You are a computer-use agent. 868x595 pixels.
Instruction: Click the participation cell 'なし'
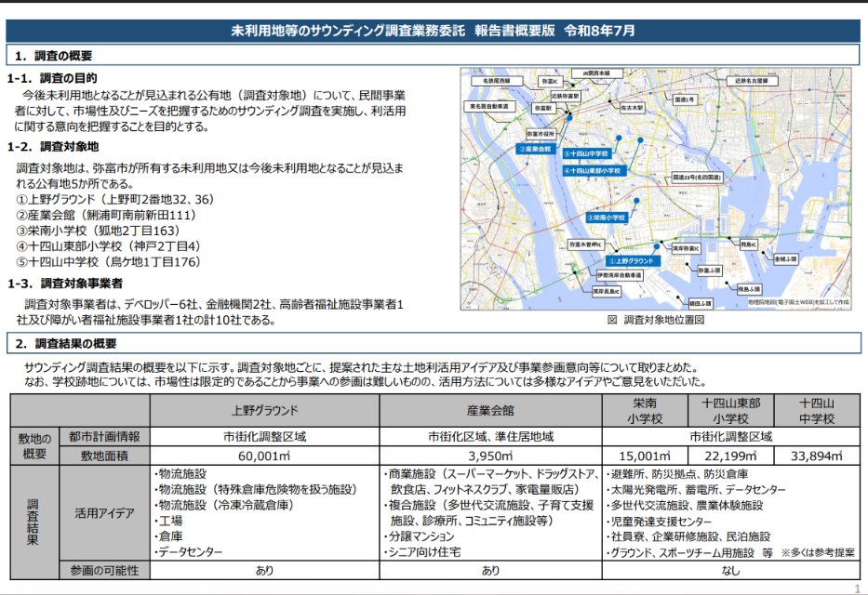point(730,570)
